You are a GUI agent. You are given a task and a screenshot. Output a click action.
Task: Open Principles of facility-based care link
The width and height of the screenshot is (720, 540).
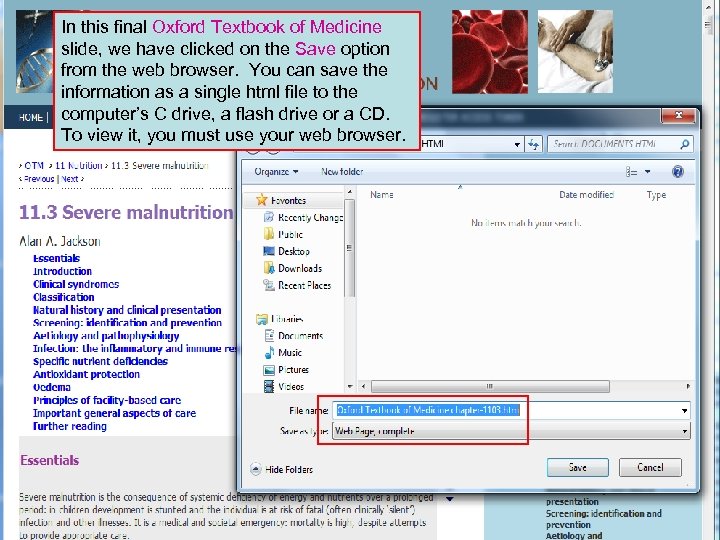point(107,400)
